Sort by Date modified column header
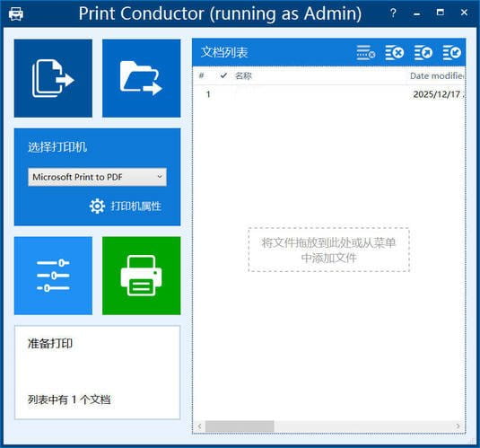The width and height of the screenshot is (480, 448). [437, 75]
